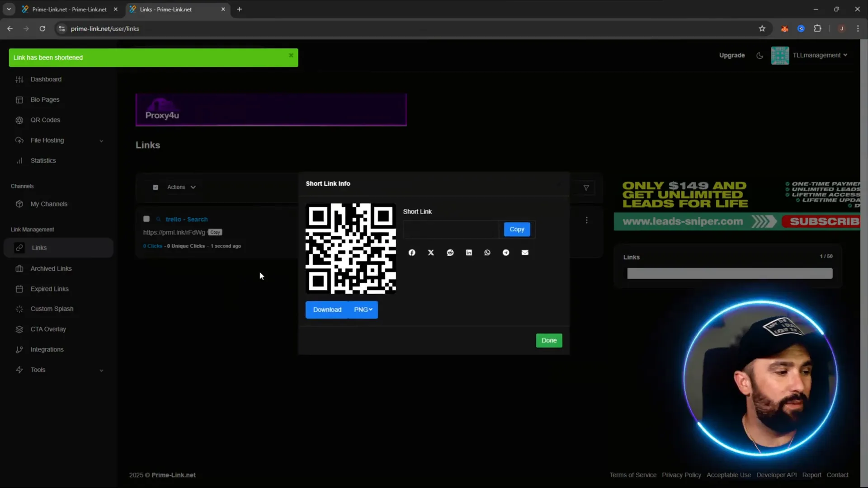Toggle dark mode moon icon
This screenshot has width=868, height=488.
(759, 56)
